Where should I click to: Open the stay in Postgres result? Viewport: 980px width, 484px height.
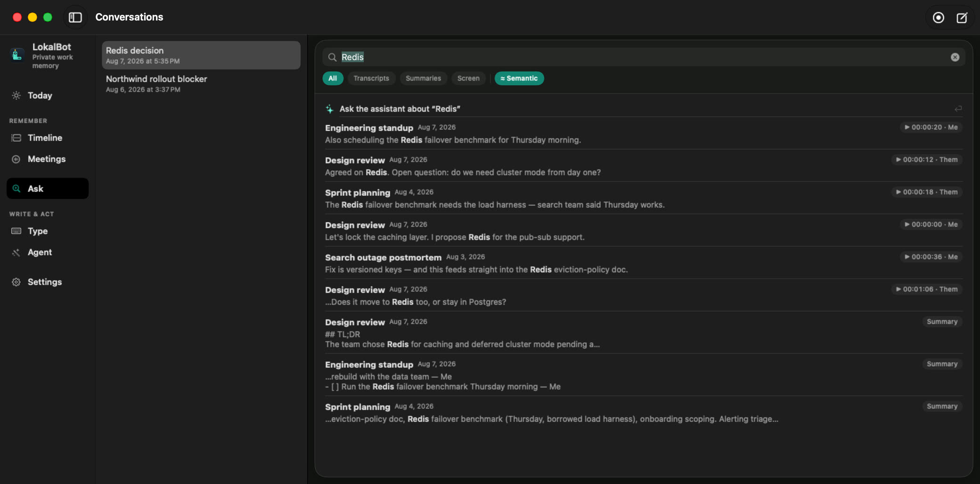tap(644, 296)
